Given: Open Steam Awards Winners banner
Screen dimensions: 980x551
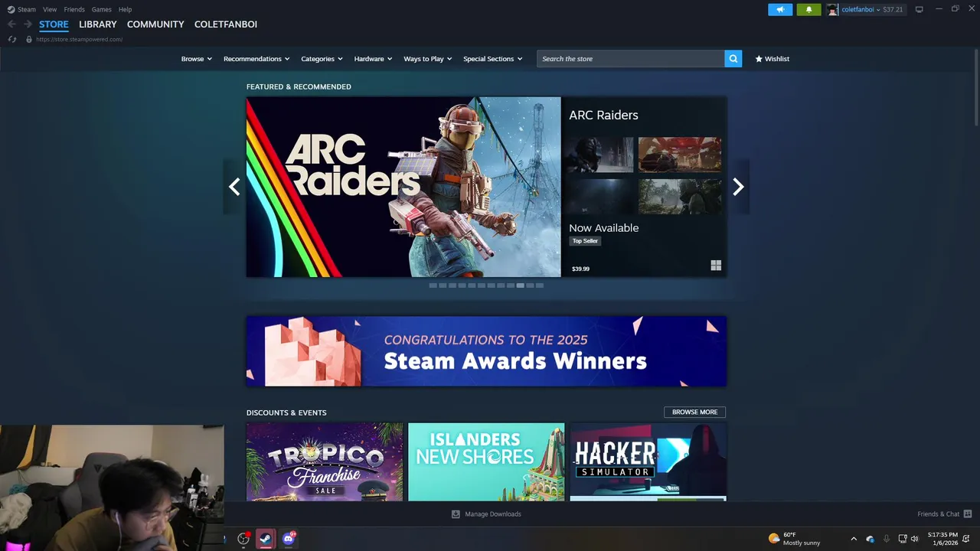Looking at the screenshot, I should tap(486, 351).
